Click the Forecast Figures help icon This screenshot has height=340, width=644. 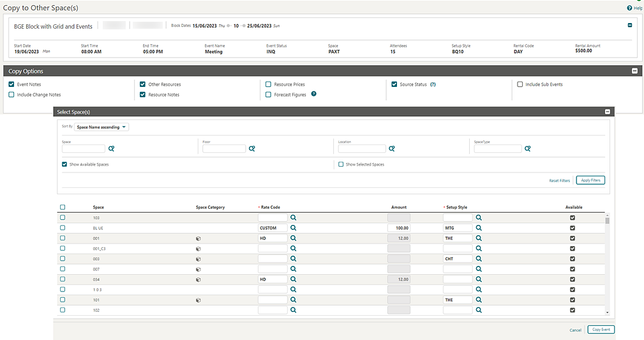pyautogui.click(x=313, y=95)
